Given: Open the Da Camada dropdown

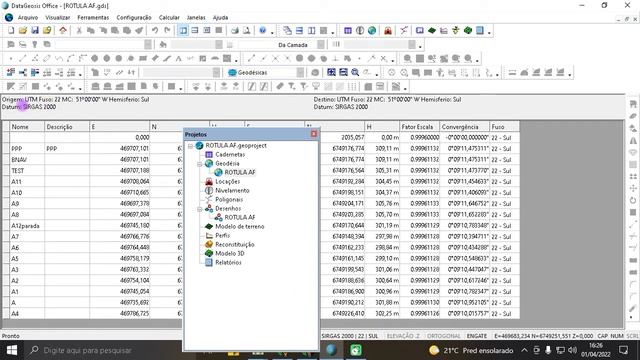Looking at the screenshot, I should pos(321,44).
